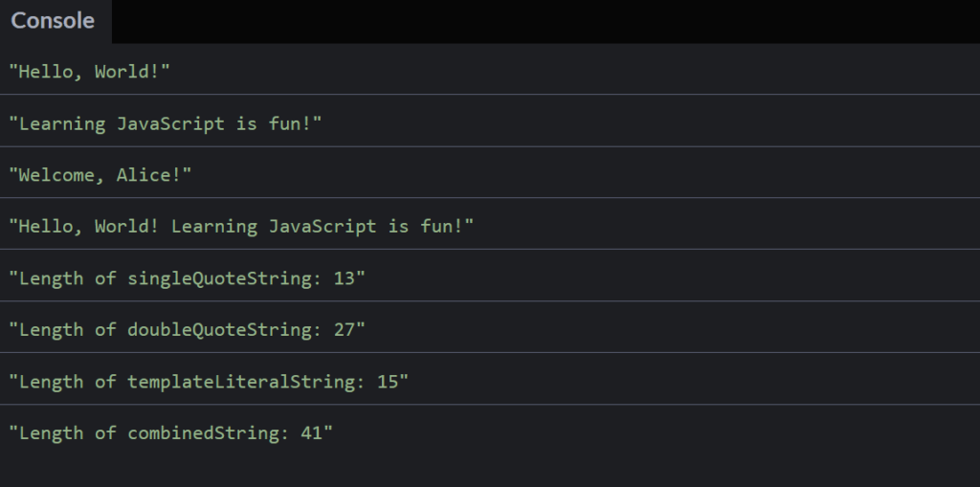Click the templateLiteralString length log line

(209, 382)
